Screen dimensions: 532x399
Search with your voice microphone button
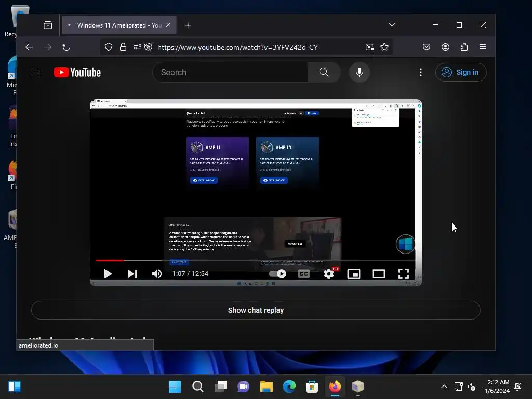tap(360, 72)
